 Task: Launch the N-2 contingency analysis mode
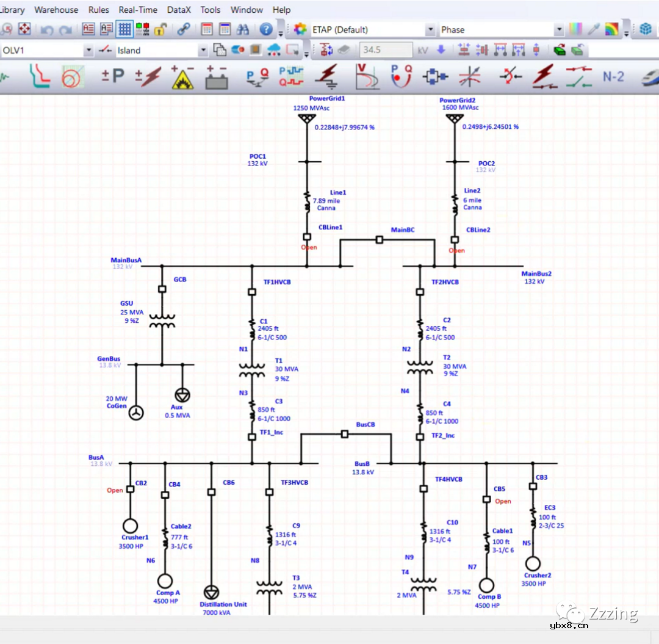click(613, 76)
